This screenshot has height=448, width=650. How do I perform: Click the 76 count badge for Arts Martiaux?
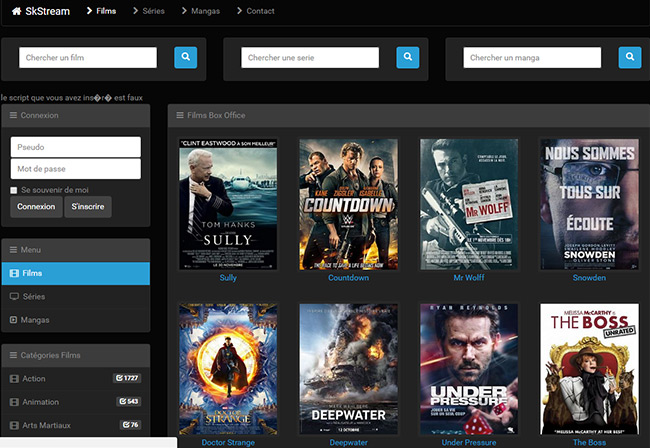click(131, 424)
